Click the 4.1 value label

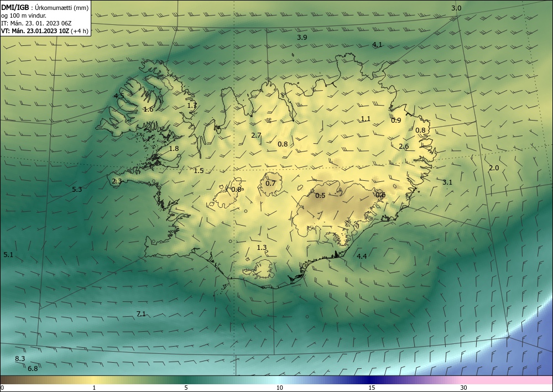click(377, 44)
